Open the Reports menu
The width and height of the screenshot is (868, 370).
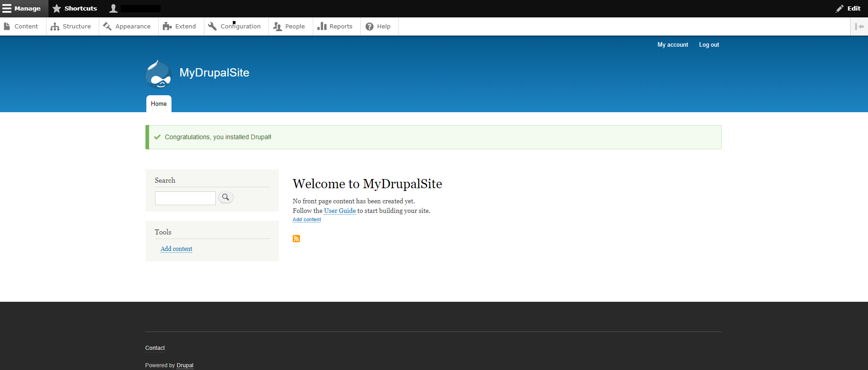point(335,27)
